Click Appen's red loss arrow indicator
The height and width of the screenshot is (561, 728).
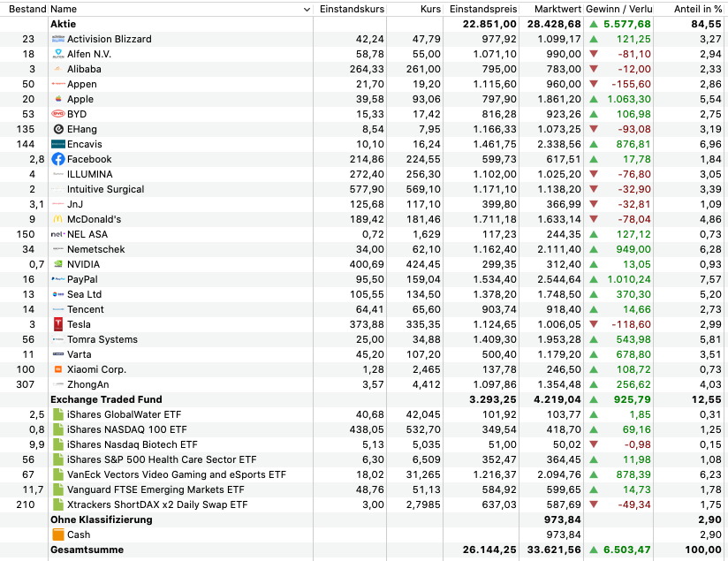(x=594, y=84)
